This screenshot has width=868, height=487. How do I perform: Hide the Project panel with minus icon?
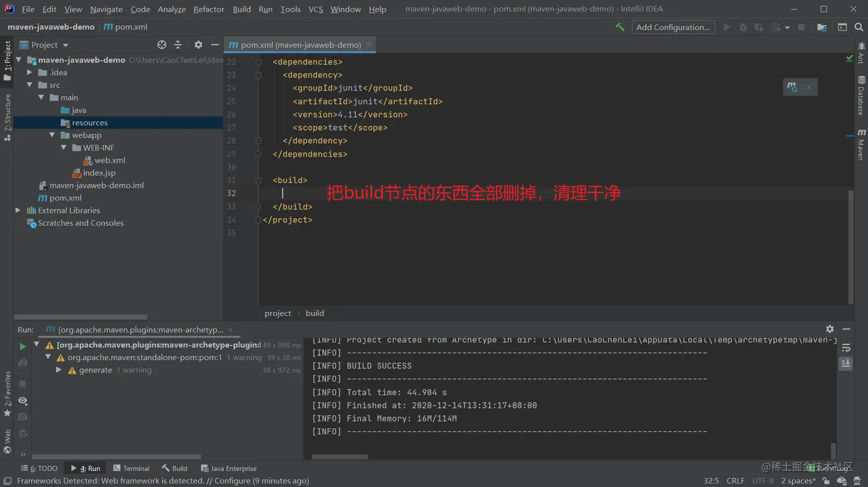pos(215,45)
